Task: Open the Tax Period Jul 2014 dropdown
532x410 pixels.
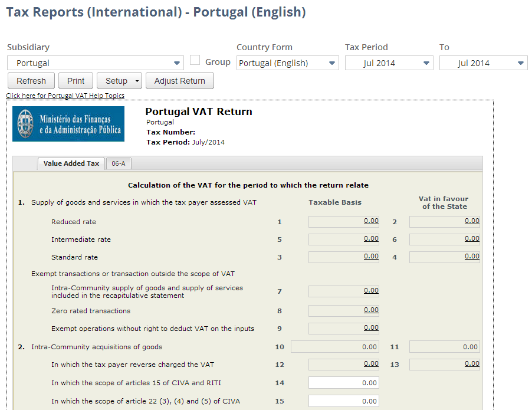Action: (389, 63)
